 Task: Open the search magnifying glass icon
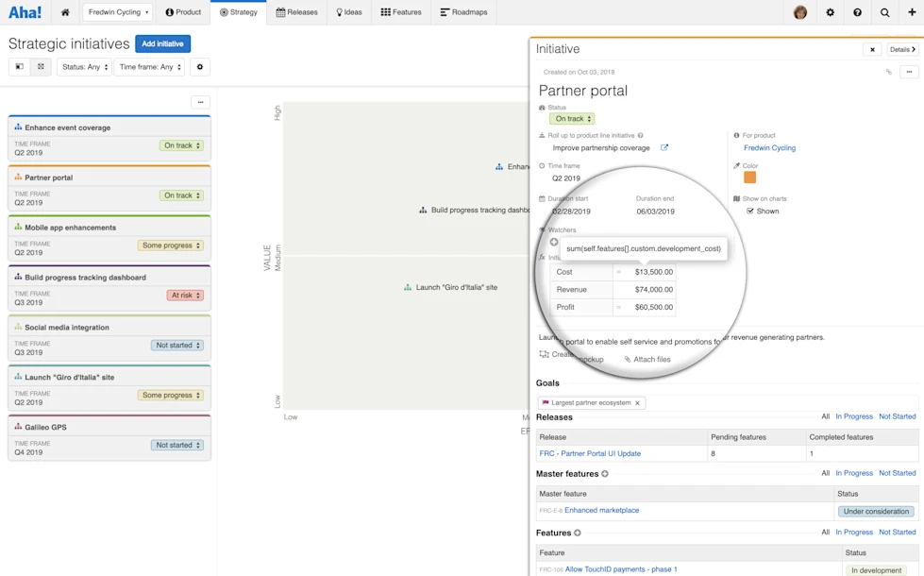point(884,12)
